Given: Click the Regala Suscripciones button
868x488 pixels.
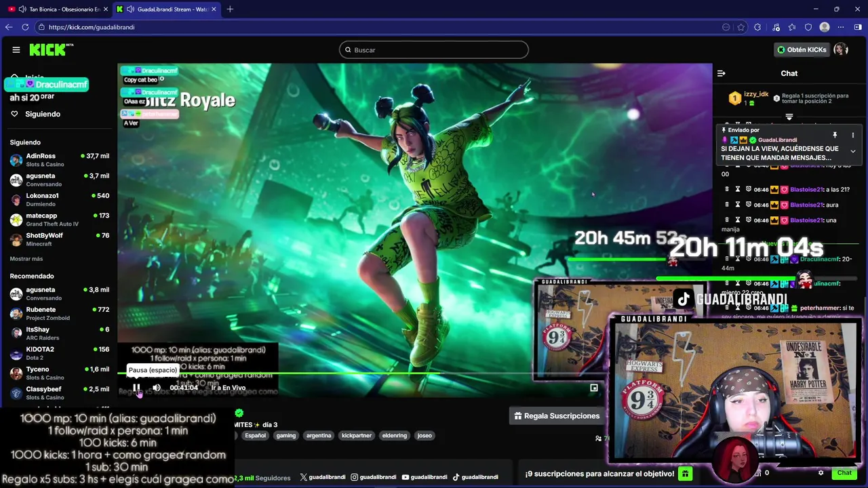Looking at the screenshot, I should [x=557, y=415].
